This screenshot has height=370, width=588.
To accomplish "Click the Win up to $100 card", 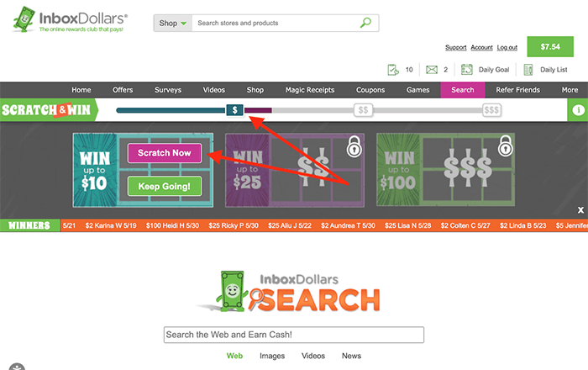I will (x=445, y=170).
